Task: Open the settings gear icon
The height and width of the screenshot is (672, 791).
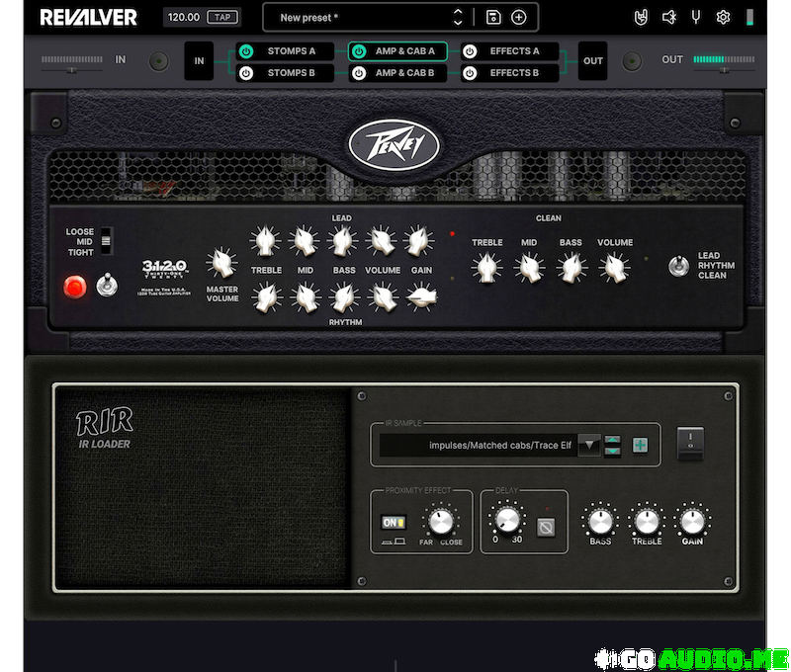Action: [723, 17]
